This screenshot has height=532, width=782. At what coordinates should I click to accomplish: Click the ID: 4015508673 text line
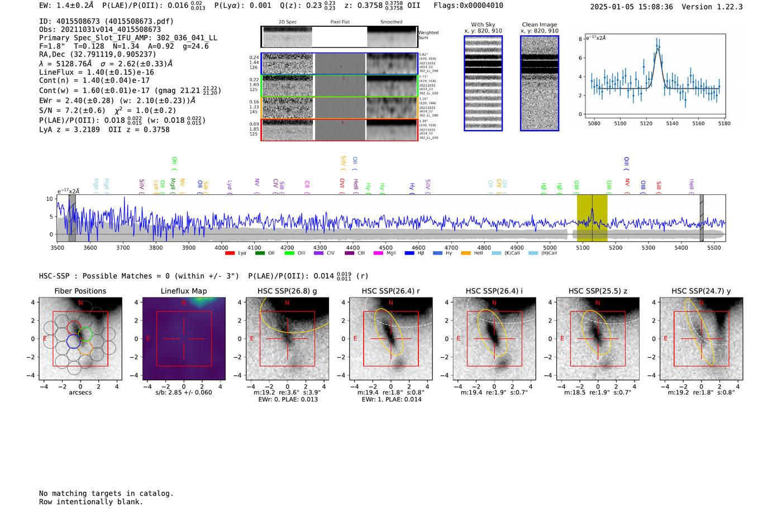(x=106, y=21)
